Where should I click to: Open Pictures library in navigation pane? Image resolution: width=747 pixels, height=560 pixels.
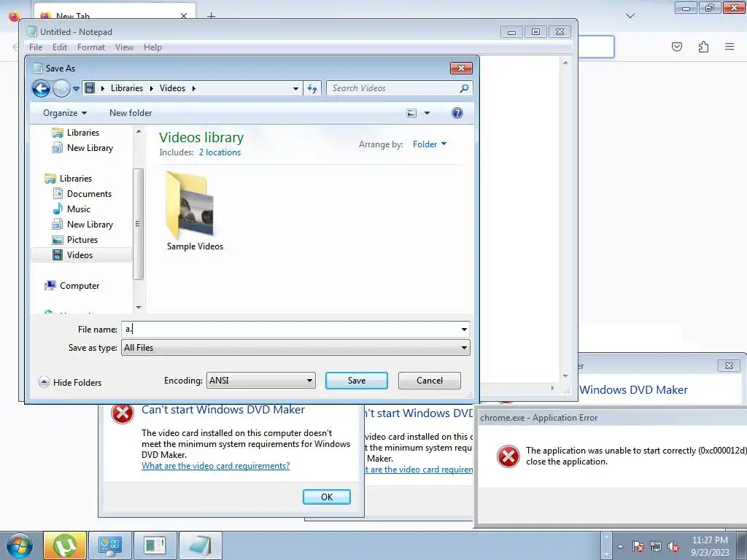[x=82, y=239]
